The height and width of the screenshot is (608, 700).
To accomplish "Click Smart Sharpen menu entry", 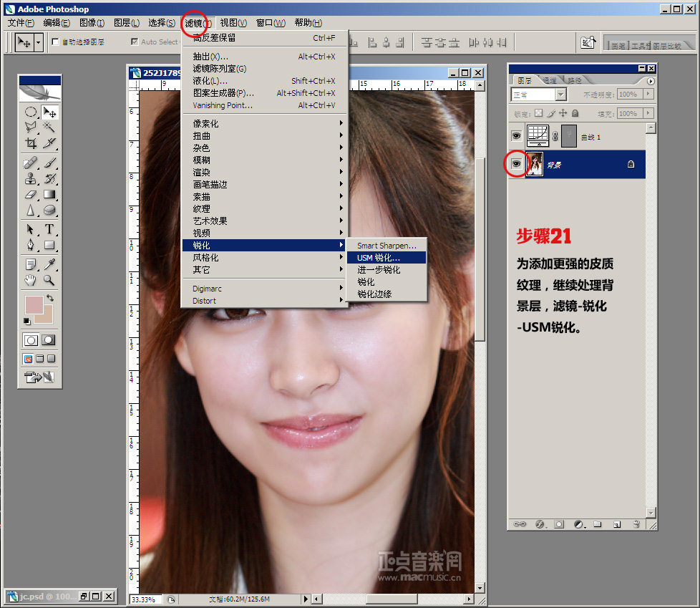I will [x=386, y=246].
